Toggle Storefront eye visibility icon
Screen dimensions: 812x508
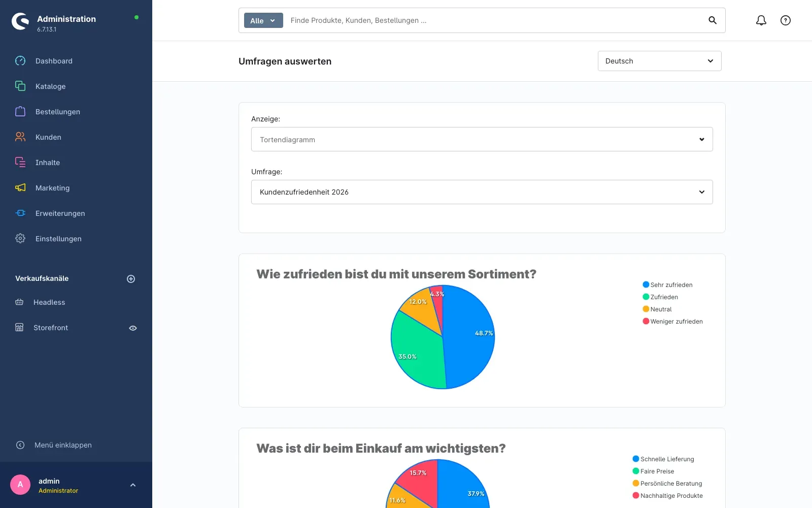tap(133, 328)
